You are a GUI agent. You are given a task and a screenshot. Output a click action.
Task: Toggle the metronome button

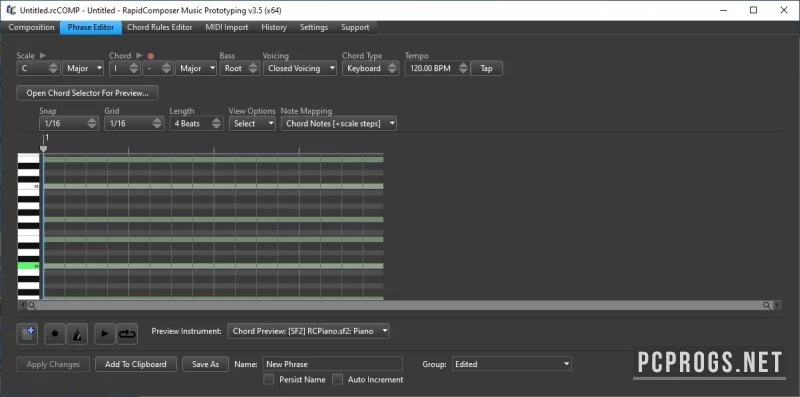[x=77, y=334]
